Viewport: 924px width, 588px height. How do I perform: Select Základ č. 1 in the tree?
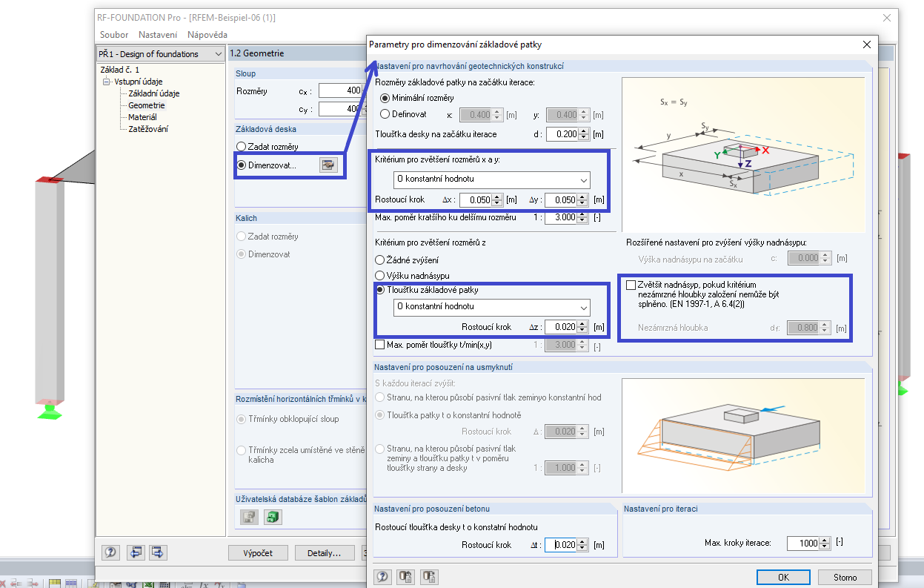[x=119, y=70]
